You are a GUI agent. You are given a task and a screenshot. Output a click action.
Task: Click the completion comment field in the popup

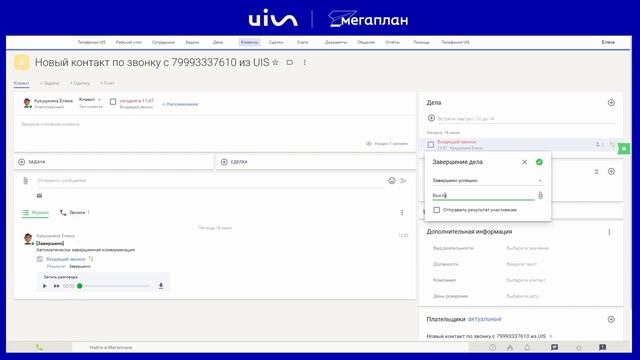coord(483,196)
